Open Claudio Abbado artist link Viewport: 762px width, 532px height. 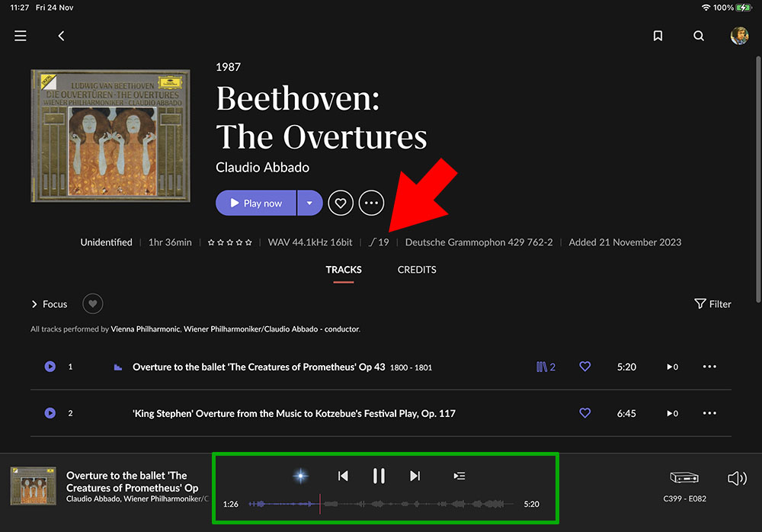tap(263, 167)
